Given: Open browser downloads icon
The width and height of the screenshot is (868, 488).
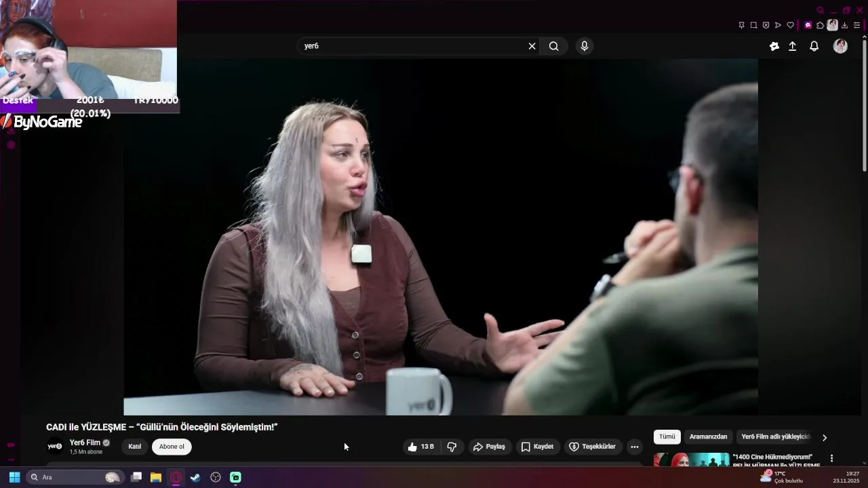Looking at the screenshot, I should 845,25.
